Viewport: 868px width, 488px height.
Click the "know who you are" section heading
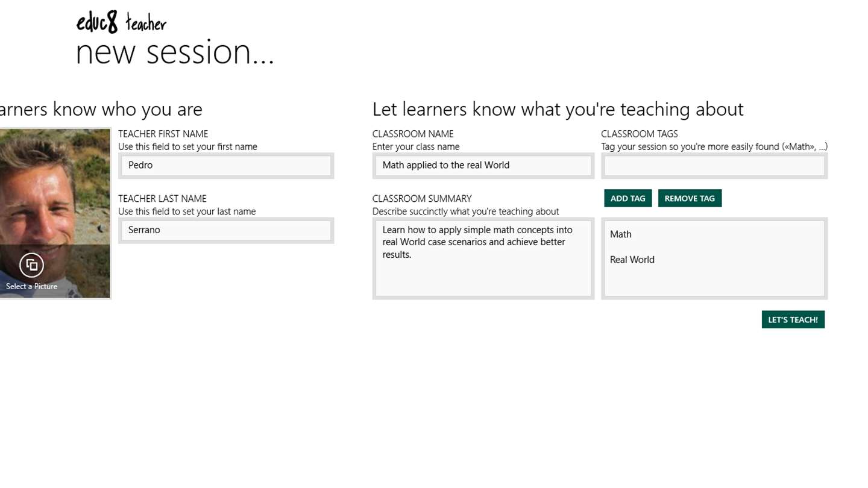[x=101, y=109]
